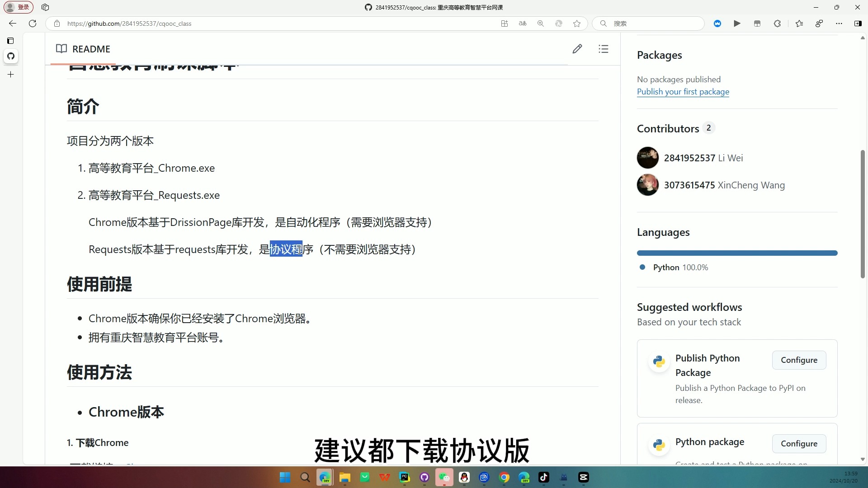Open a new tab with plus icon

11,75
